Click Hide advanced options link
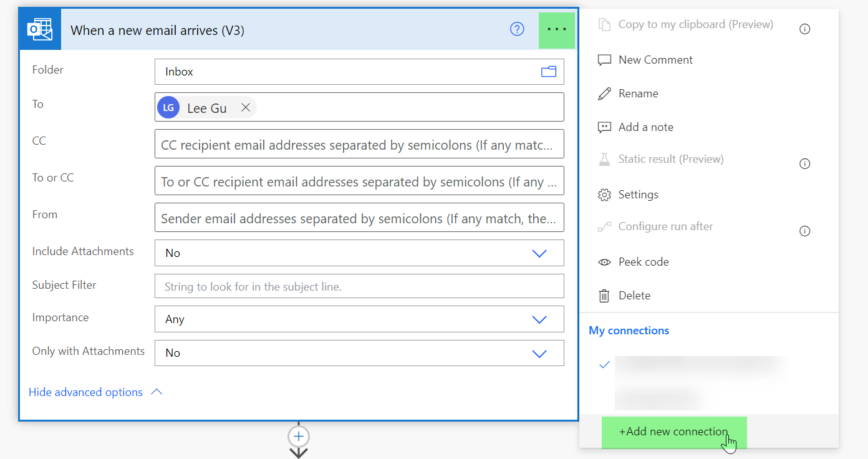The image size is (868, 459). [x=85, y=392]
